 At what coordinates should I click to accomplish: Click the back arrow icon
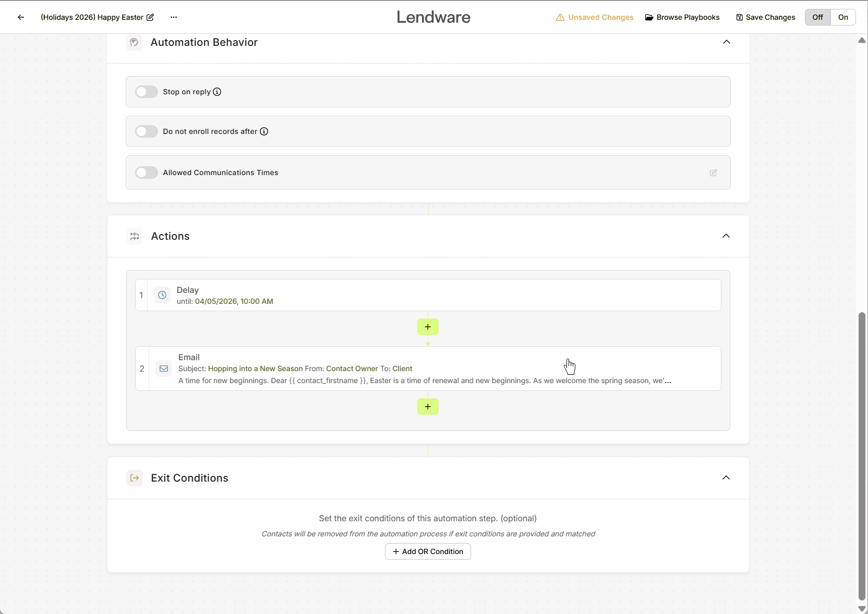click(21, 17)
